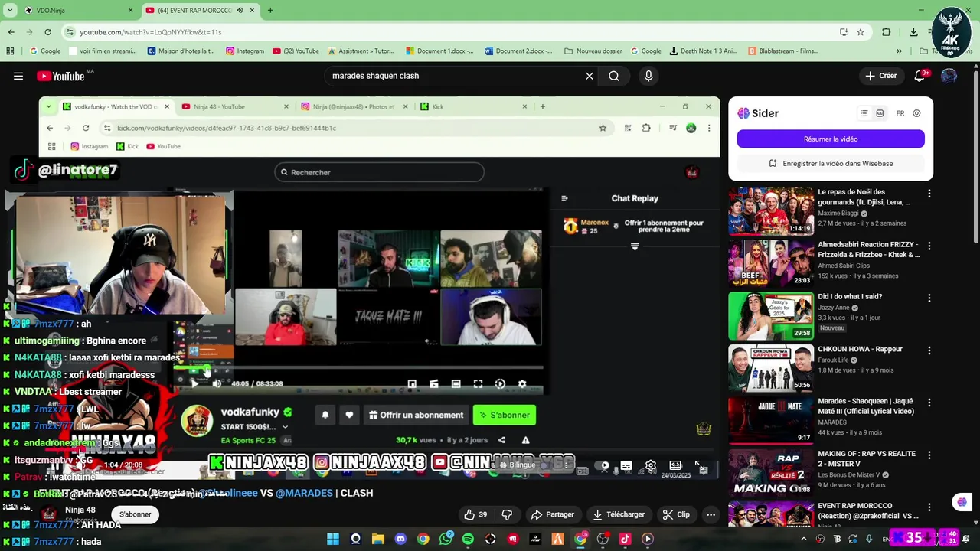The image size is (980, 551).
Task: Show hidden system tray icons chevron
Action: [803, 539]
